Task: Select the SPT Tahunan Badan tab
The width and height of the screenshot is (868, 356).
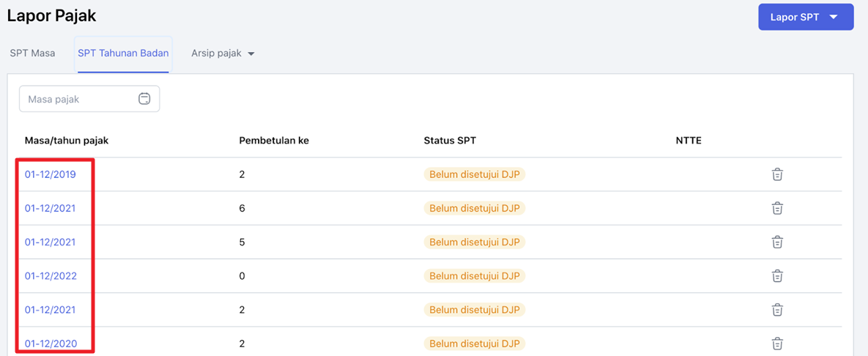Action: [123, 53]
